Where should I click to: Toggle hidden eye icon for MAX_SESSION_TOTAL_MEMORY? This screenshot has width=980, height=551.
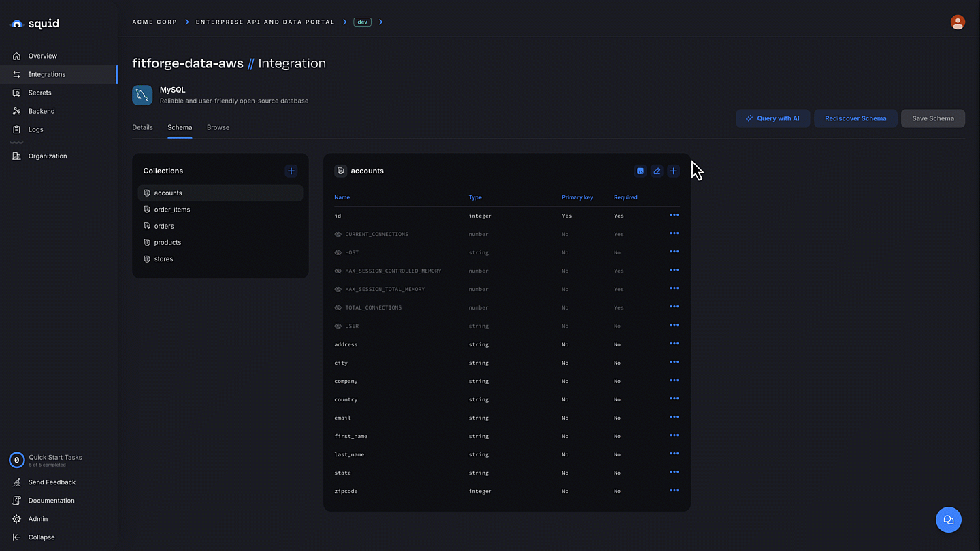338,289
